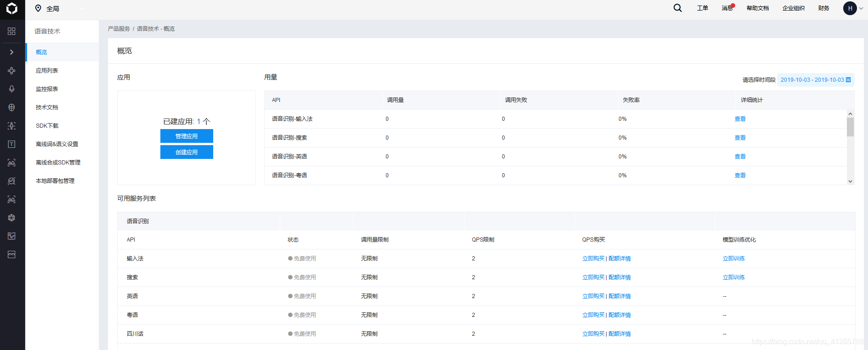Screen dimensions: 868x350
Task: Click usage table scrollbar up arrow
Action: pos(851,113)
